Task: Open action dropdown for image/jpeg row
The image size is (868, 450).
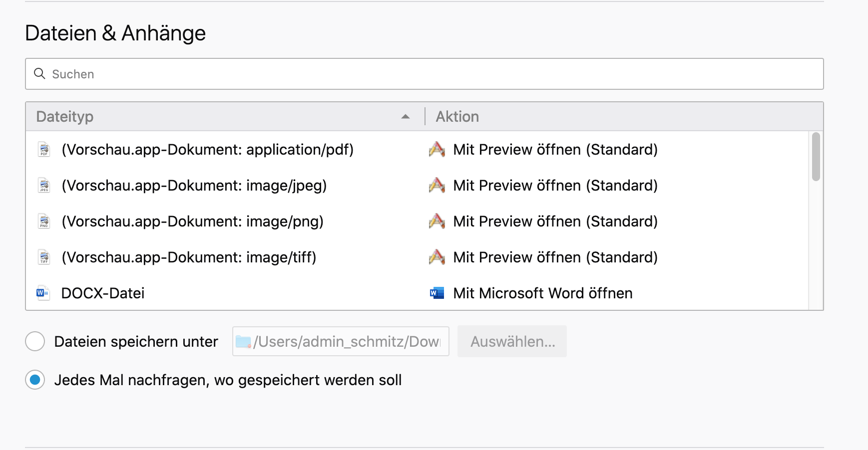Action: coord(555,186)
